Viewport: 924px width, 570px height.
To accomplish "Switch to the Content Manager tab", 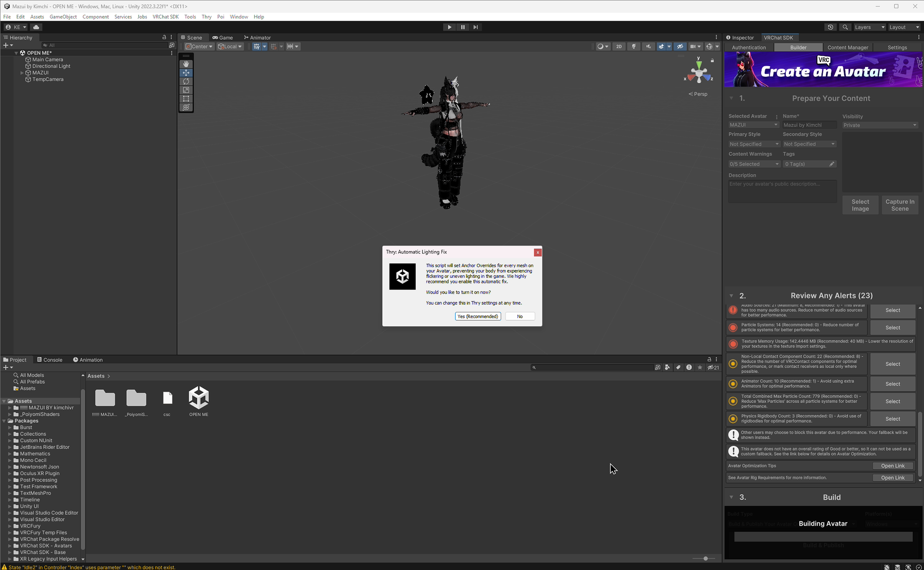I will (x=847, y=48).
